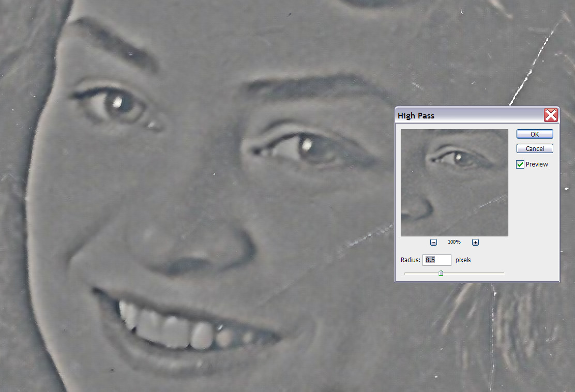Uncheck the Preview checkbox
Screen dimensions: 575x392
tap(520, 164)
